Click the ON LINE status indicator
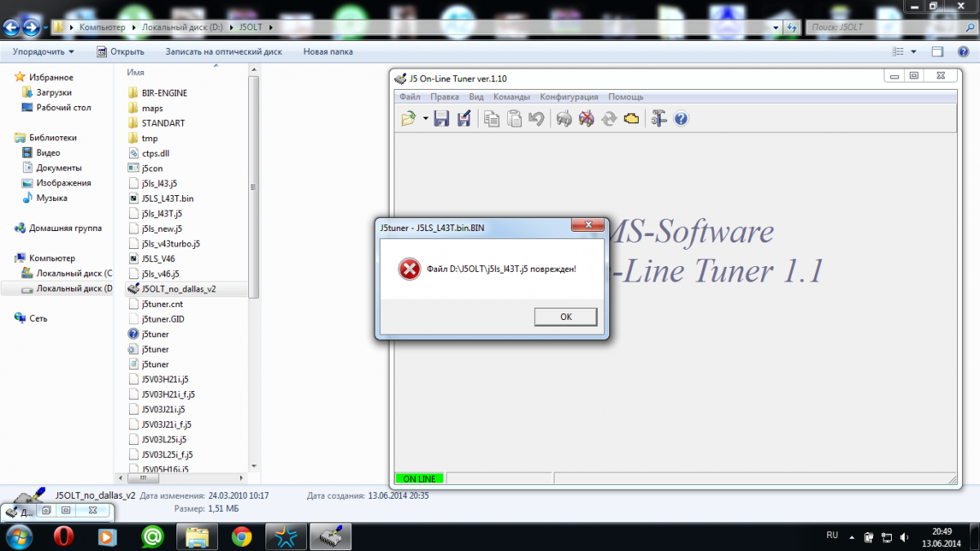 point(420,478)
